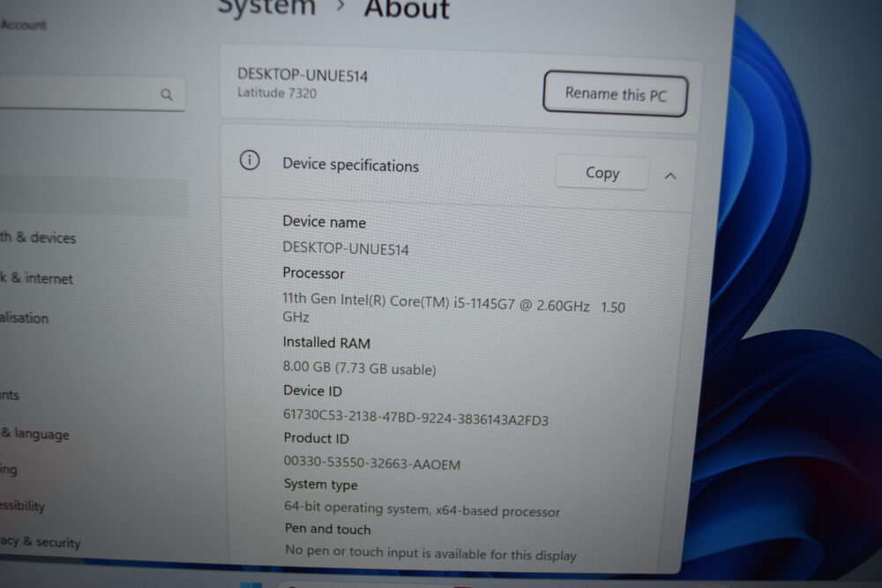
Task: Click the 'Device ID' label
Action: pos(313,391)
